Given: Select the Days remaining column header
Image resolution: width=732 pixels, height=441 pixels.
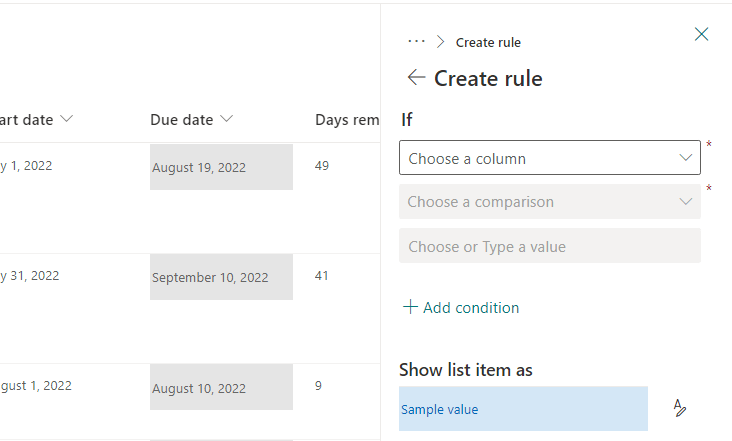Looking at the screenshot, I should pyautogui.click(x=347, y=120).
